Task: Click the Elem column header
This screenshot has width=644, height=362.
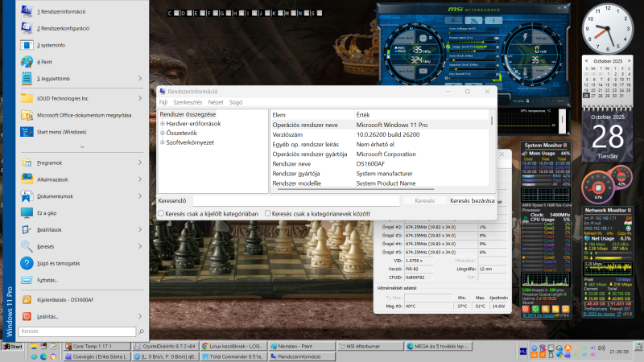Action: click(x=312, y=115)
